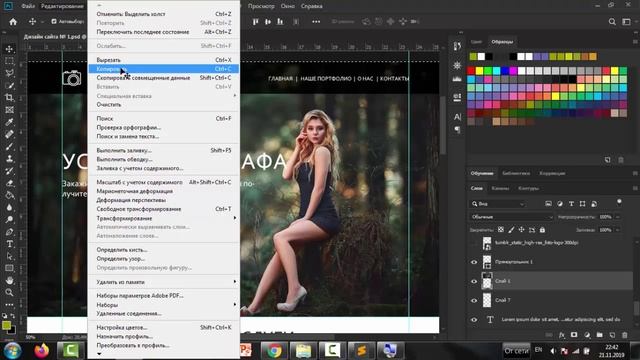640x360 pixels.
Task: Select the Eyedropper tool
Action: tap(9, 122)
